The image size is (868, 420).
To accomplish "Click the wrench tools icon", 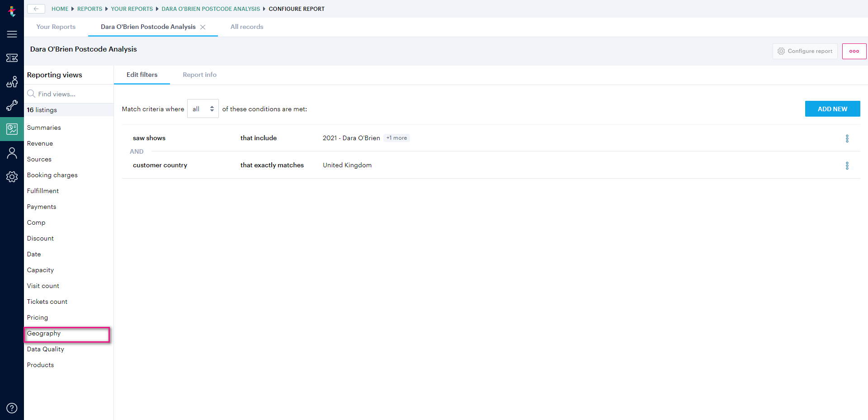I will [x=12, y=106].
